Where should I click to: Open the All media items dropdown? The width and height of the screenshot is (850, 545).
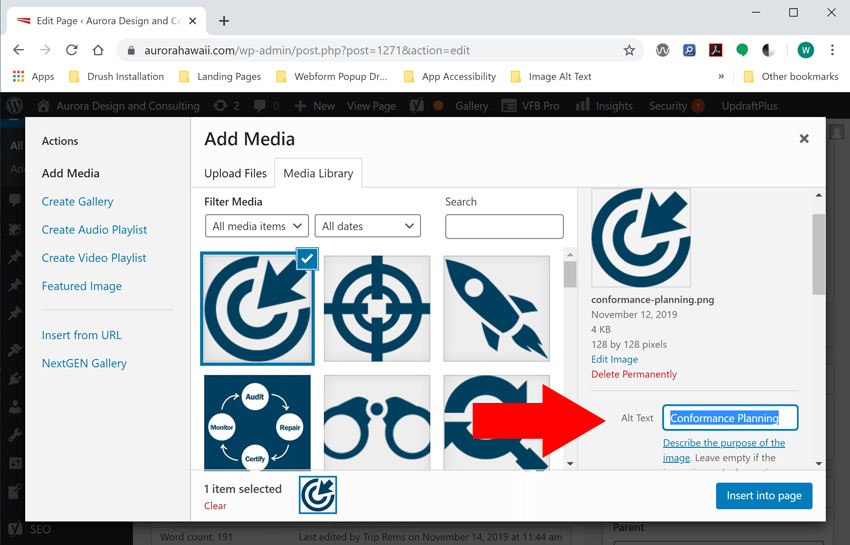[x=257, y=226]
